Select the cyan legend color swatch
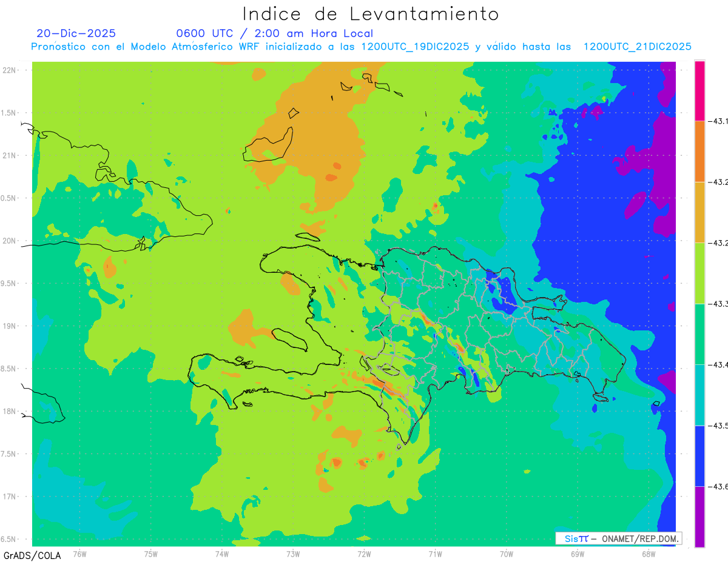The height and width of the screenshot is (562, 728). point(699,395)
